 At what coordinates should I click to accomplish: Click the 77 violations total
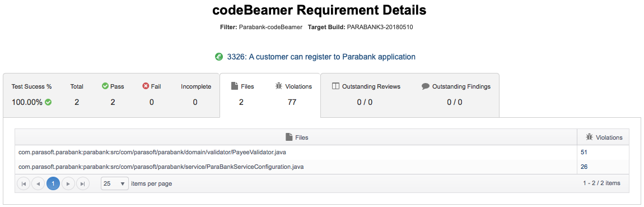pos(292,102)
